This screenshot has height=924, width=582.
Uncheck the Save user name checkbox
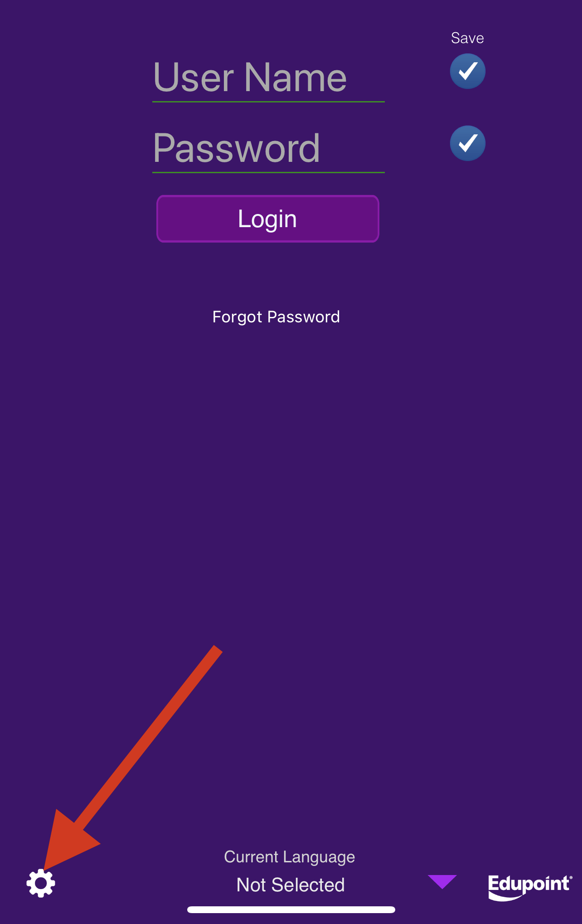(468, 71)
